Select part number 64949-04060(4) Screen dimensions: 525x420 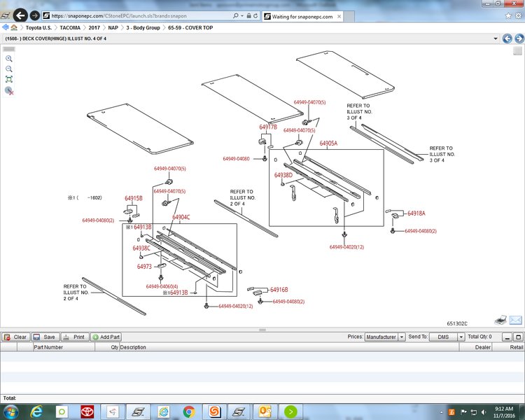click(x=162, y=286)
